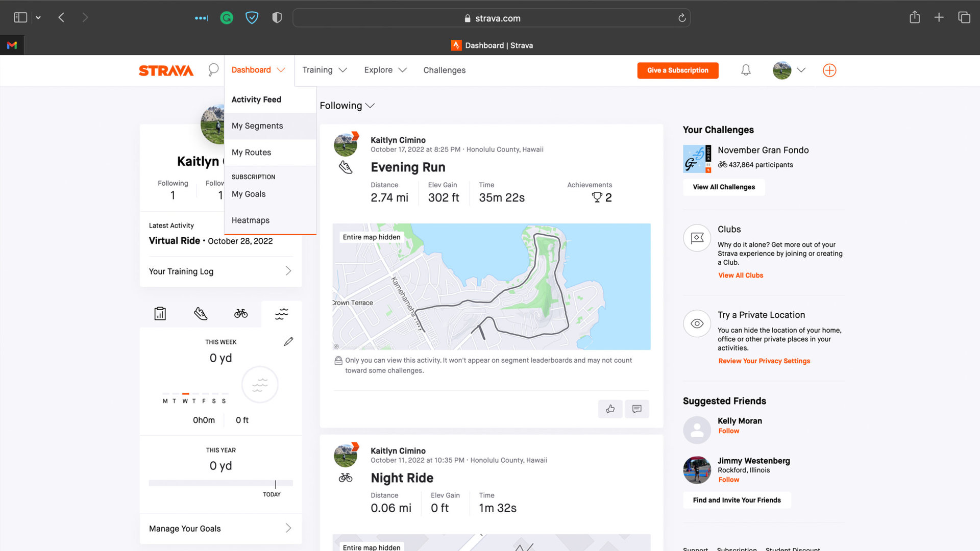The image size is (980, 551).
Task: Open search on Strava navbar
Action: point(213,70)
